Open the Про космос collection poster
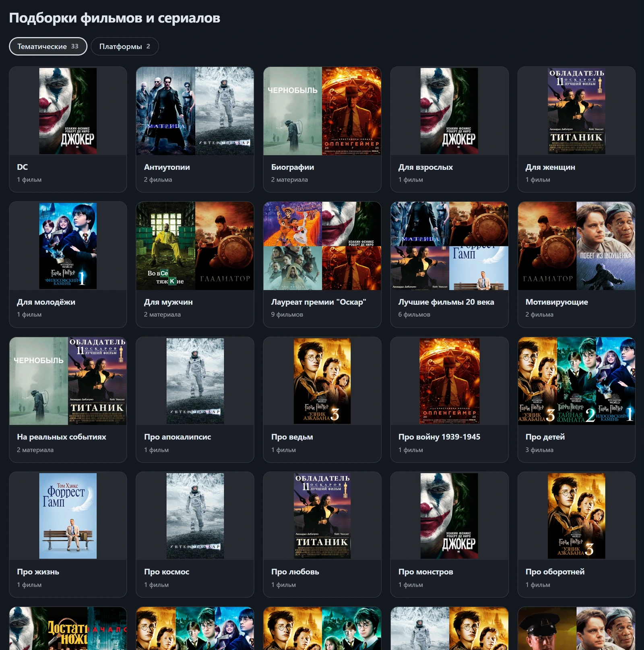The image size is (644, 650). pos(195,516)
